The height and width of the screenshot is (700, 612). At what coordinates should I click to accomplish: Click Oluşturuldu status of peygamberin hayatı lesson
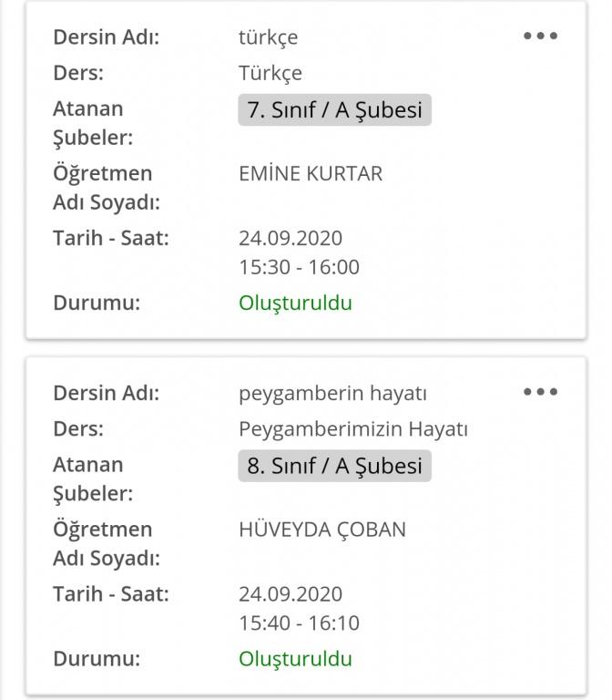pyautogui.click(x=295, y=658)
